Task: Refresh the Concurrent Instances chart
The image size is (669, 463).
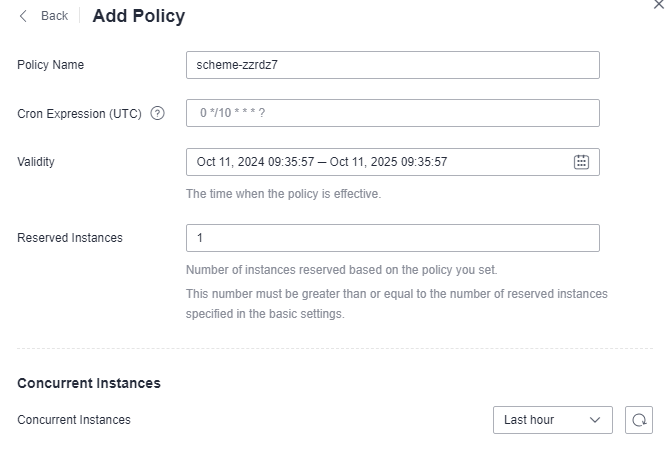Action: click(x=639, y=420)
